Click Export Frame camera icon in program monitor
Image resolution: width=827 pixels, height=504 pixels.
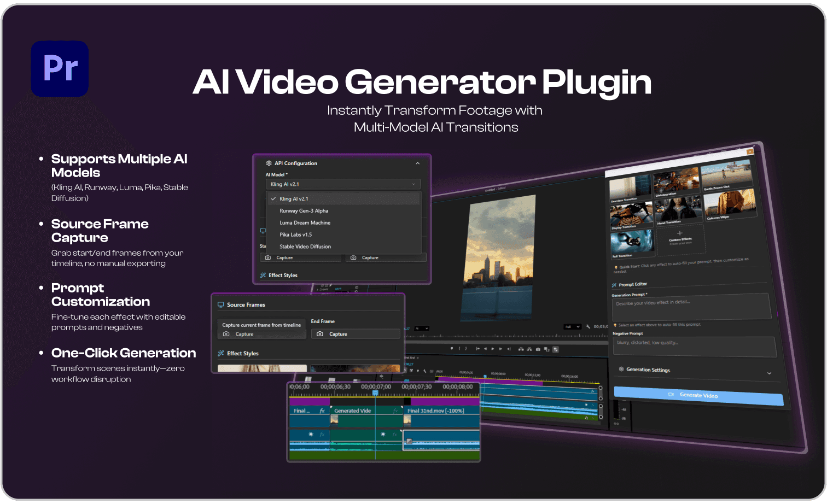[538, 349]
